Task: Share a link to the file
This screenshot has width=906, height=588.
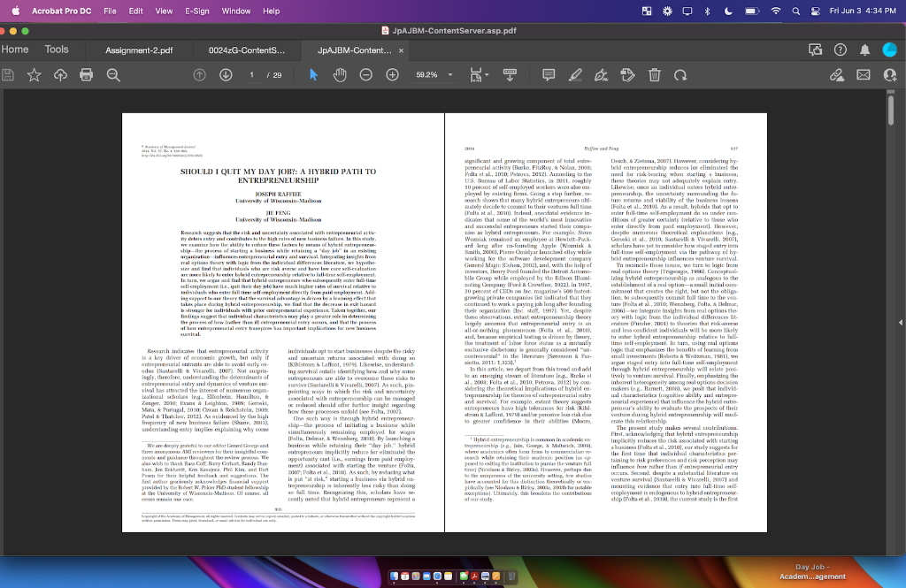Action: point(837,75)
